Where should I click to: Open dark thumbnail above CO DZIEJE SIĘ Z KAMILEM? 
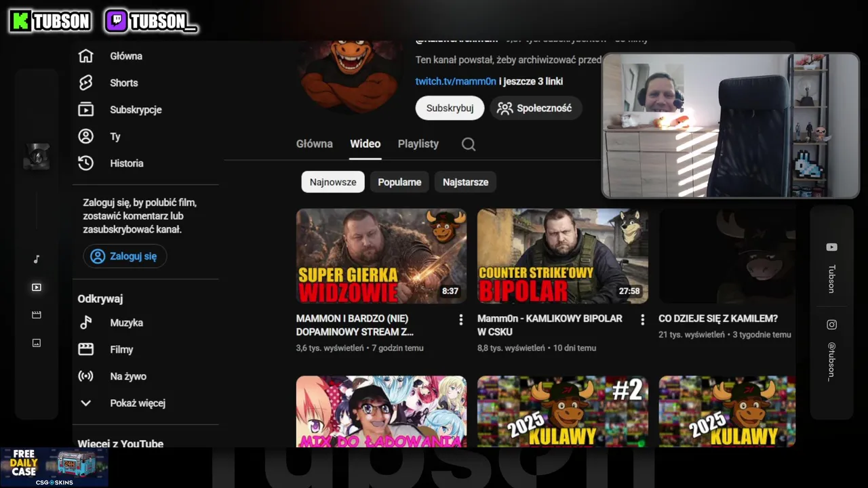727,256
